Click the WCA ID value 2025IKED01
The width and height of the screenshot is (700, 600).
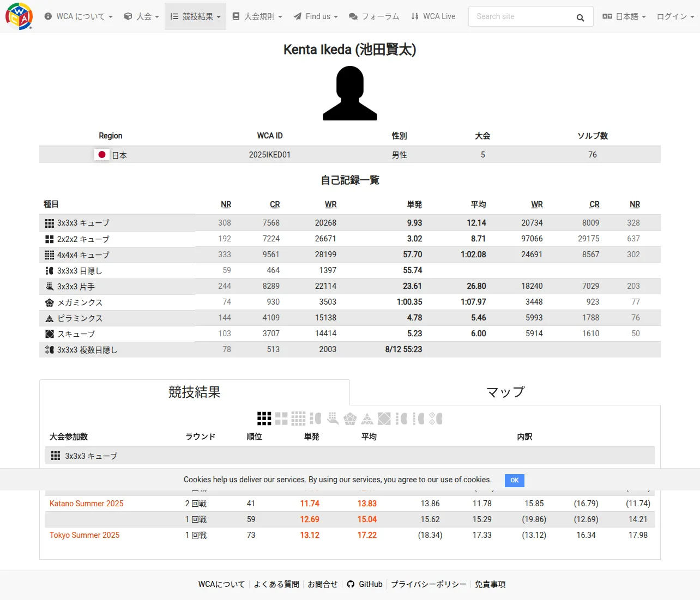(270, 155)
